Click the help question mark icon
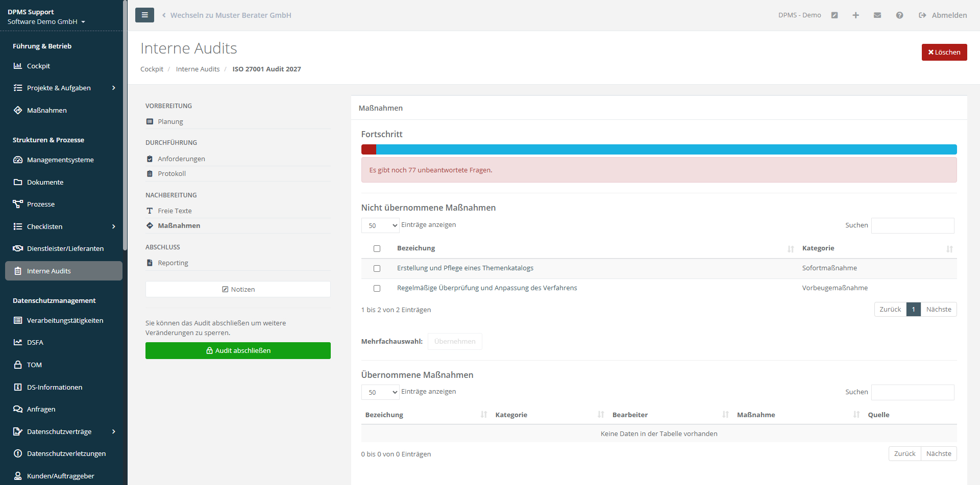The image size is (980, 485). point(899,15)
